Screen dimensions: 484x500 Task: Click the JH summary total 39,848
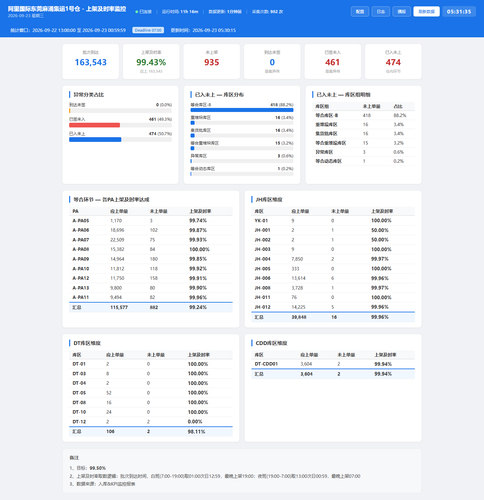pyautogui.click(x=299, y=317)
